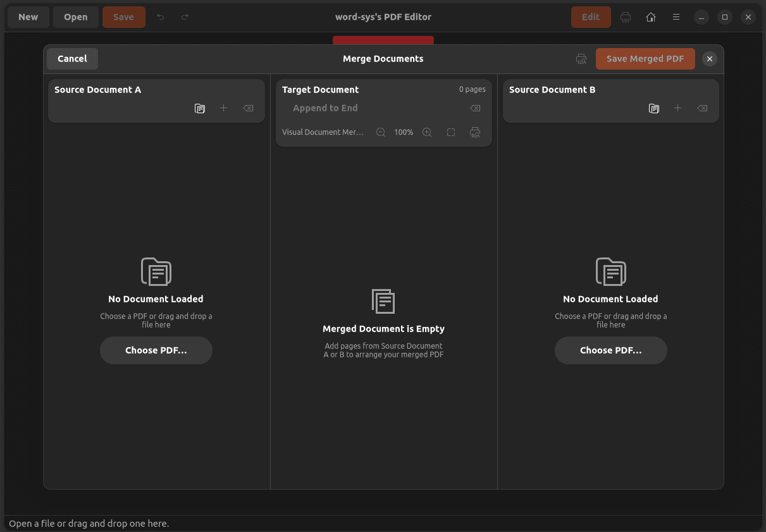Viewport: 766px width, 532px height.
Task: Click the Edit button in the main editor
Action: pos(591,17)
